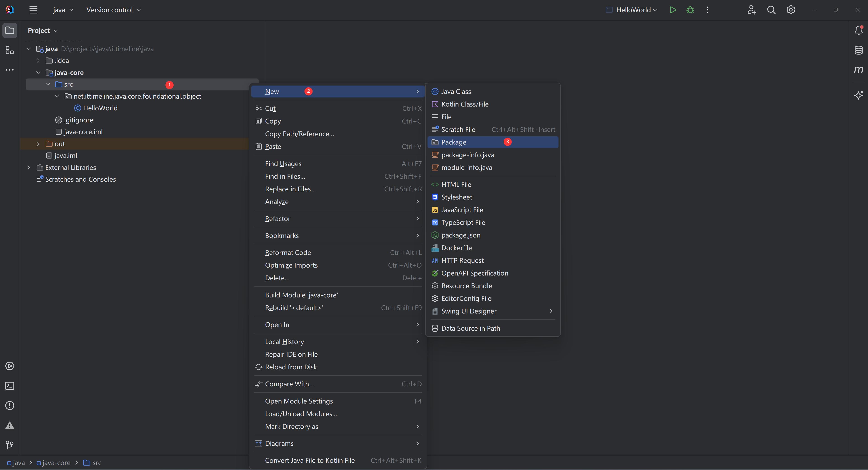Select Compare With in context menu
868x470 pixels.
coord(338,384)
